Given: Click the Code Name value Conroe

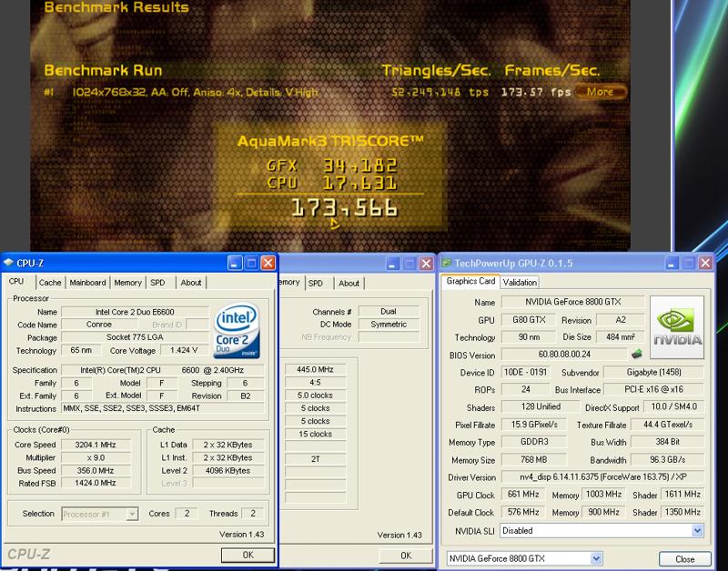Looking at the screenshot, I should tap(99, 325).
